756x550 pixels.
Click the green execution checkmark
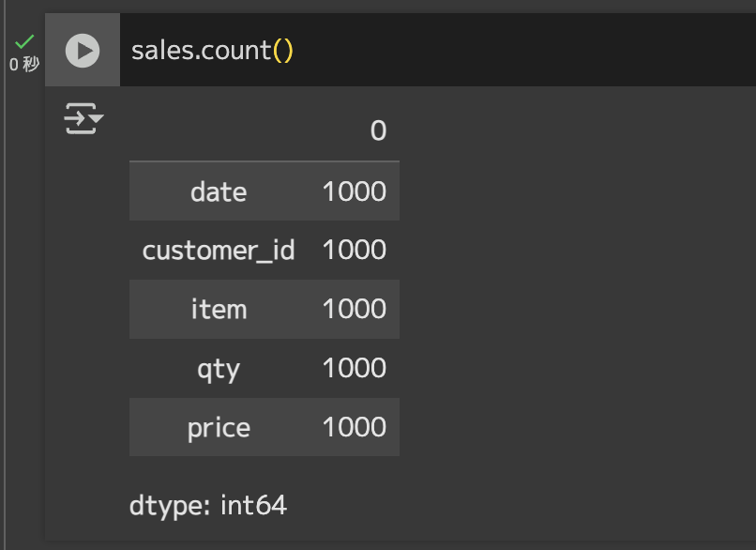24,41
